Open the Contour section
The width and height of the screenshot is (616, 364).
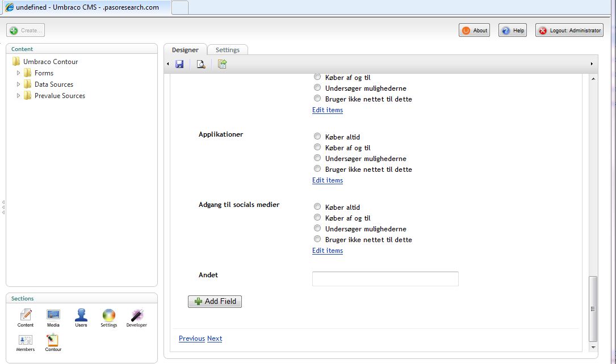[53, 342]
